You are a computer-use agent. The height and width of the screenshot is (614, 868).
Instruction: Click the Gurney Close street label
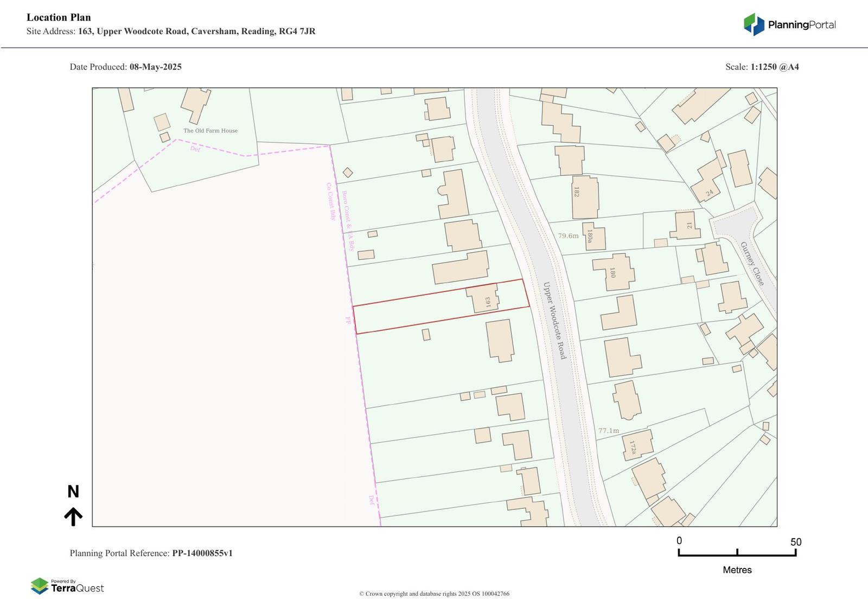(x=752, y=264)
